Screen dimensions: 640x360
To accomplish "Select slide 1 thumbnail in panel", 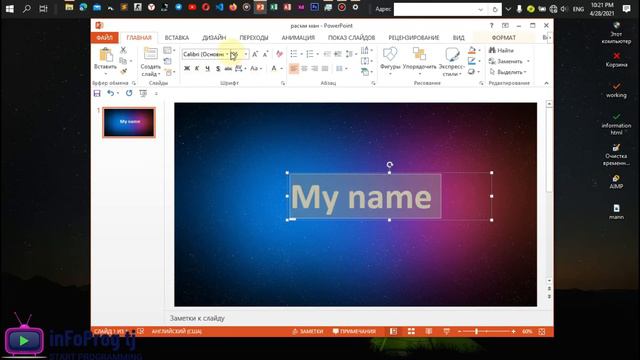I will tap(129, 122).
